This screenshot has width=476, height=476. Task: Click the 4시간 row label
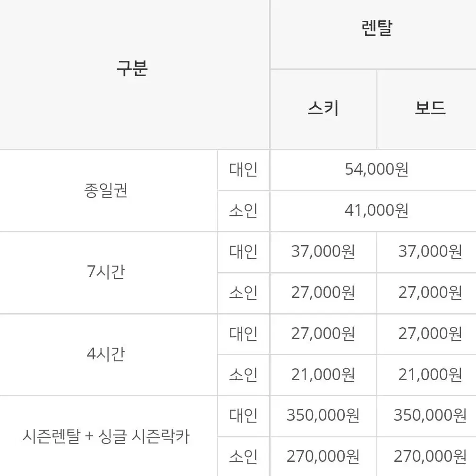(x=106, y=354)
